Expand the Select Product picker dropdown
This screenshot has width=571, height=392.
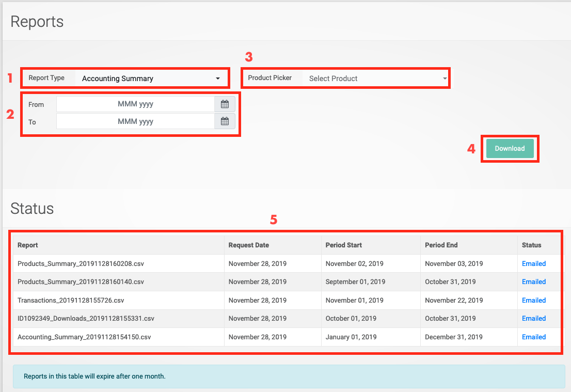375,79
